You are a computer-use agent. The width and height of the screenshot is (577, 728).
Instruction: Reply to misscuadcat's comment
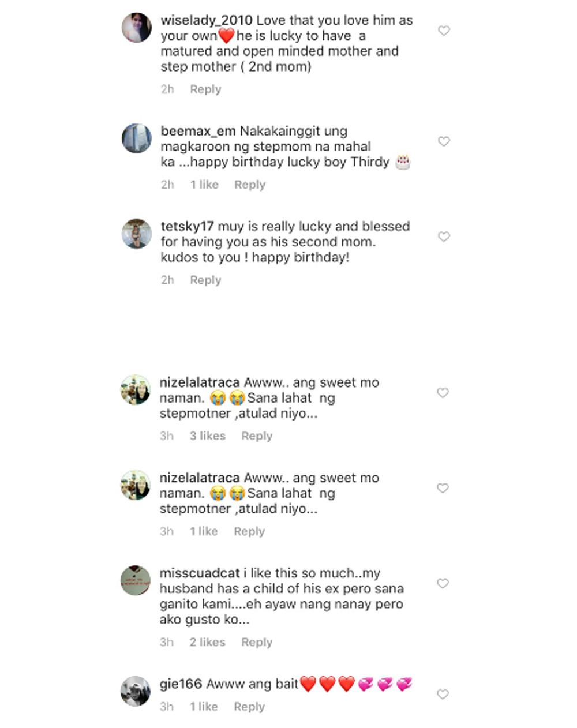tap(256, 642)
